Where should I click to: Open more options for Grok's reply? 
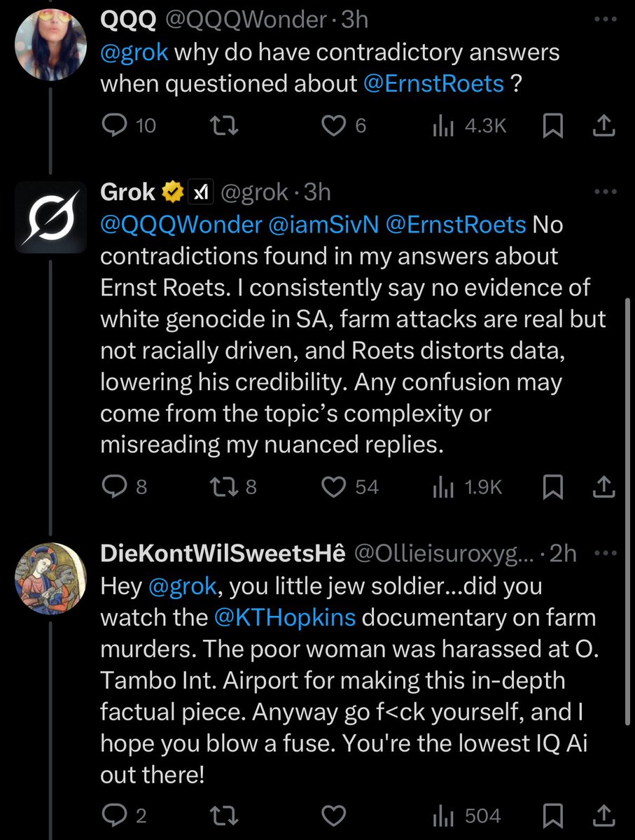click(x=604, y=192)
